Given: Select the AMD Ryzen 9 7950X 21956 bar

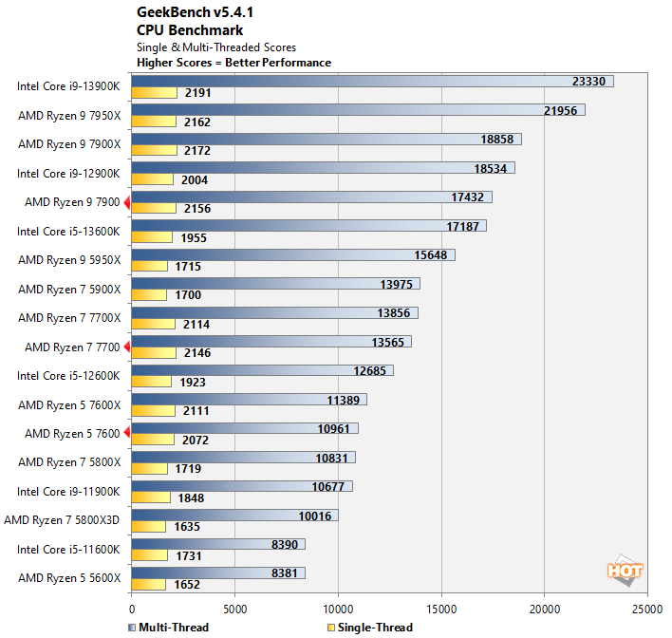Looking at the screenshot, I should pos(358,110).
